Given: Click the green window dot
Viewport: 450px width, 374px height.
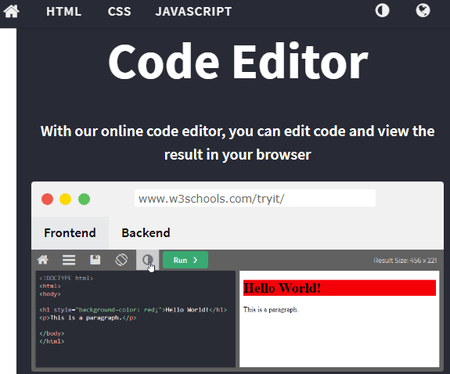Looking at the screenshot, I should (84, 199).
